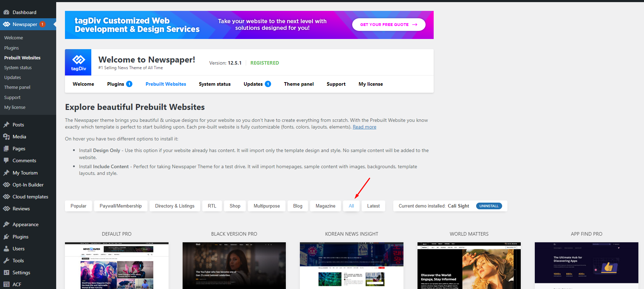This screenshot has width=644, height=289.
Task: Click the ACF icon in sidebar
Action: 6,284
